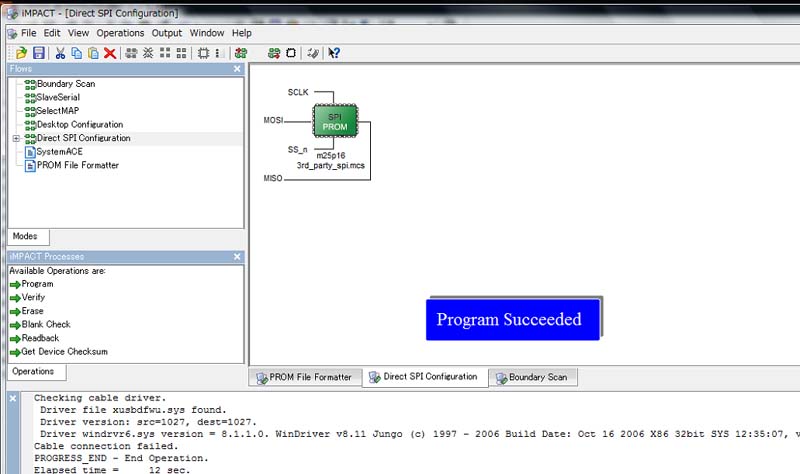The height and width of the screenshot is (474, 800).
Task: Click the iMPACT icon left of File menu
Action: coord(12,34)
